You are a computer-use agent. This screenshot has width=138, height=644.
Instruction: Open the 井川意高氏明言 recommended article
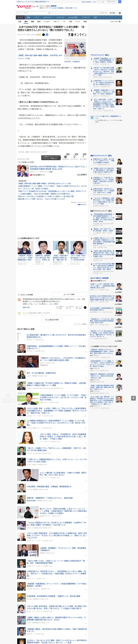coord(56,336)
